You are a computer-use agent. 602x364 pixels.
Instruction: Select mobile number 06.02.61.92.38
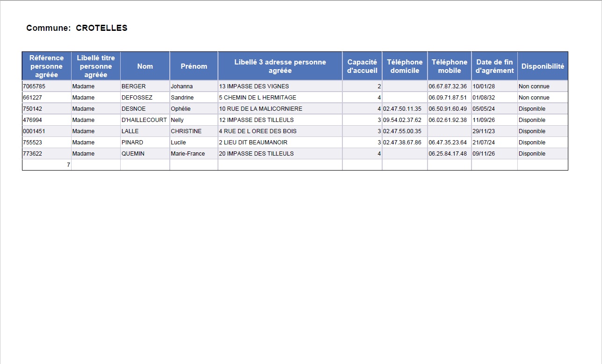(448, 120)
